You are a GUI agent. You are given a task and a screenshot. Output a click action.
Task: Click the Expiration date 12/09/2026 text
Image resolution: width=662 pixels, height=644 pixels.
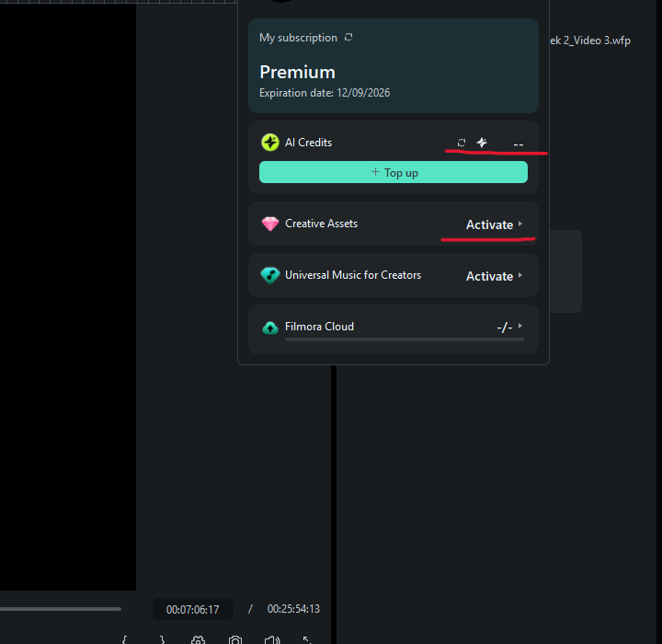pyautogui.click(x=325, y=93)
